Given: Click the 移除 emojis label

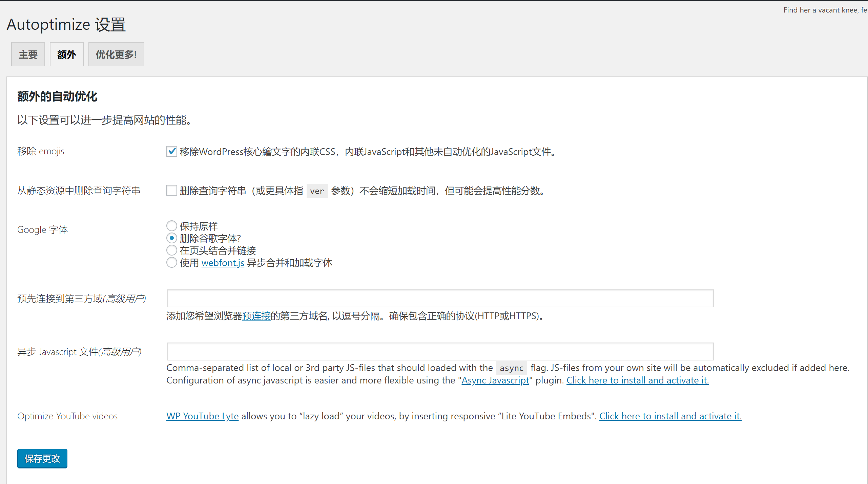Looking at the screenshot, I should coord(41,151).
